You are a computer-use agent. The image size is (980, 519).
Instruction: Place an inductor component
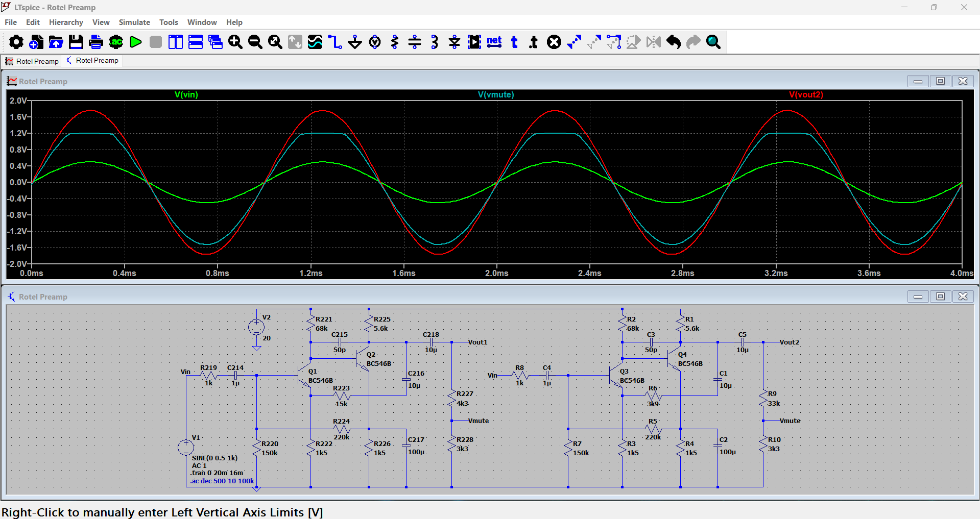tap(435, 42)
